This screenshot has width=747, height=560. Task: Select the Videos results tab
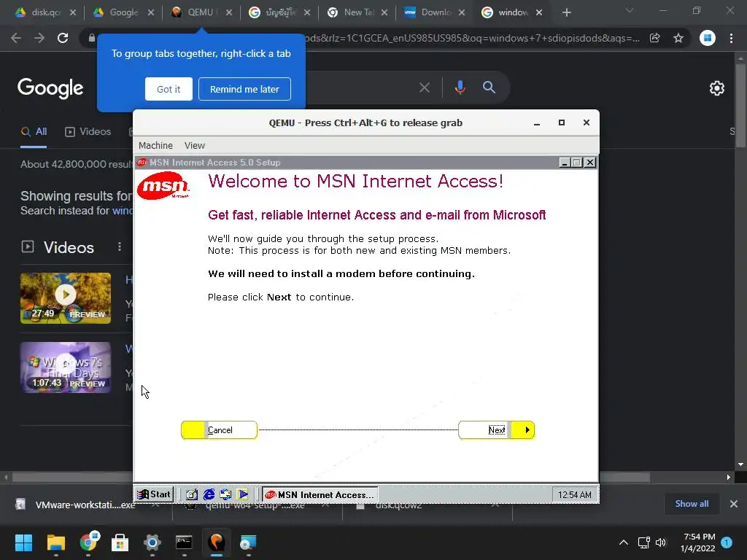tap(88, 132)
